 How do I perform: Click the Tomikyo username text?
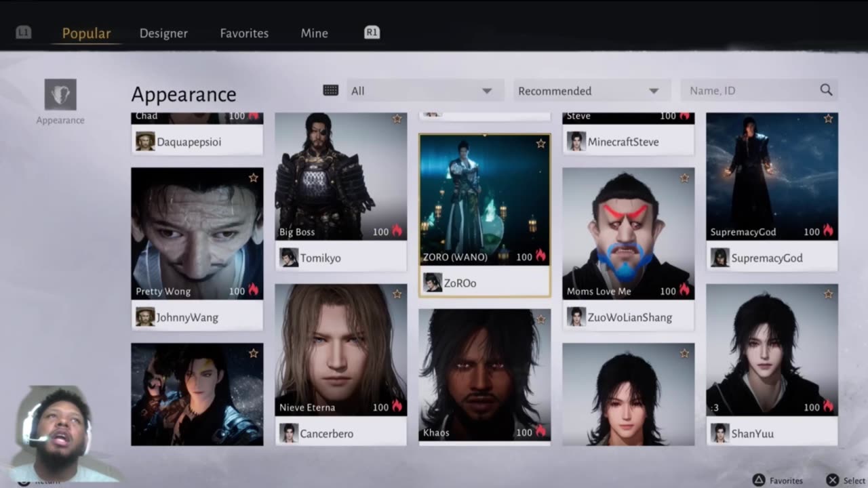[321, 258]
